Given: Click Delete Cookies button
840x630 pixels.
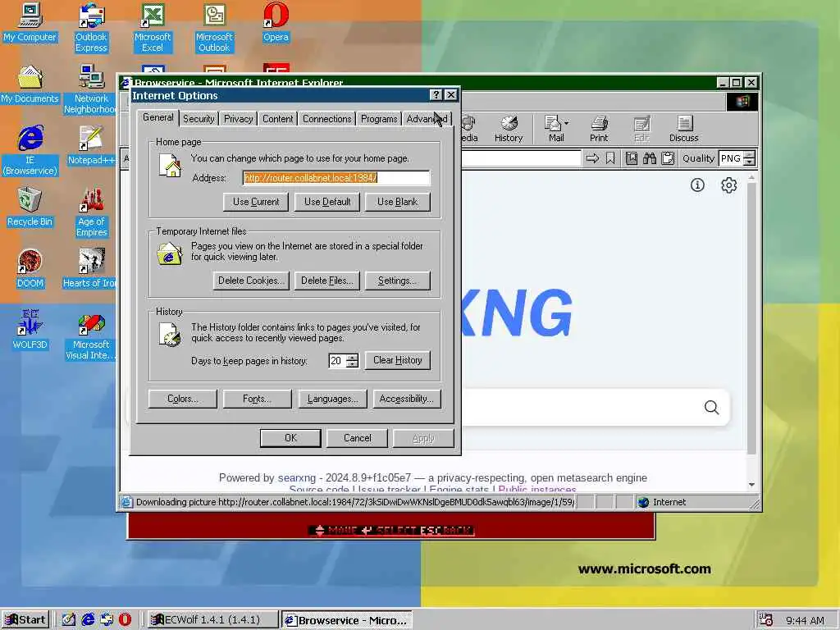Looking at the screenshot, I should pyautogui.click(x=251, y=281).
